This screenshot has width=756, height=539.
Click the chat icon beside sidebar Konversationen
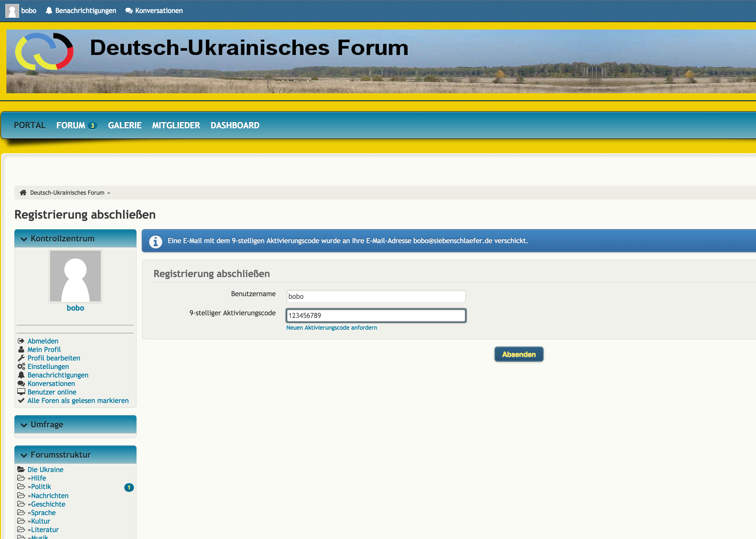pyautogui.click(x=21, y=383)
